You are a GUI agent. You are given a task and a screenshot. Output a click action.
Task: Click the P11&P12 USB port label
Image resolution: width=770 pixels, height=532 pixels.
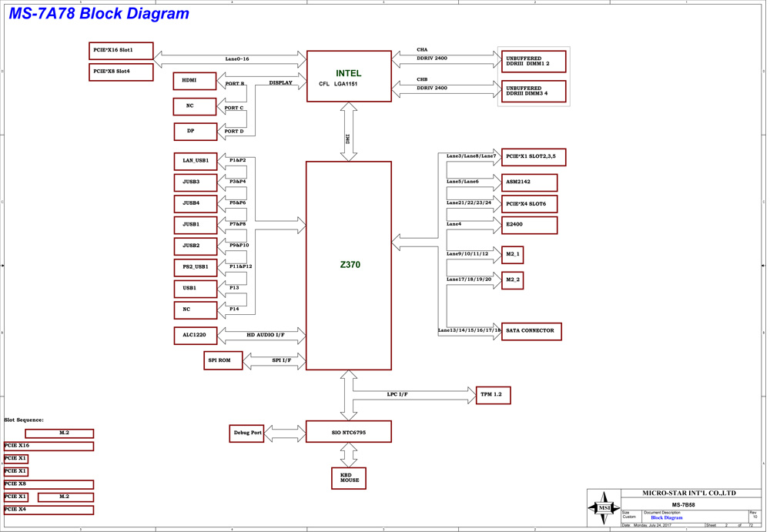point(240,266)
